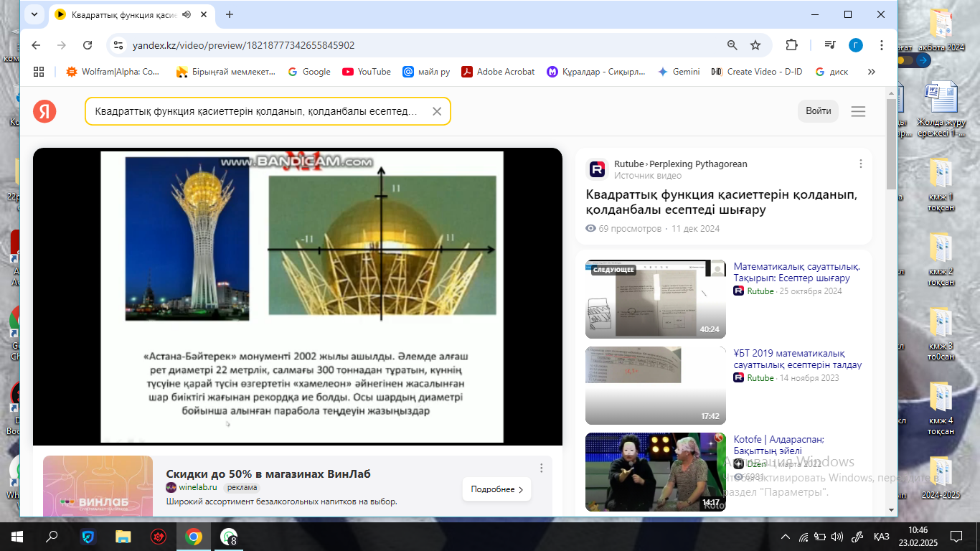Screen dimensions: 980x551
Task: Open Windows taskbar search
Action: (52, 536)
